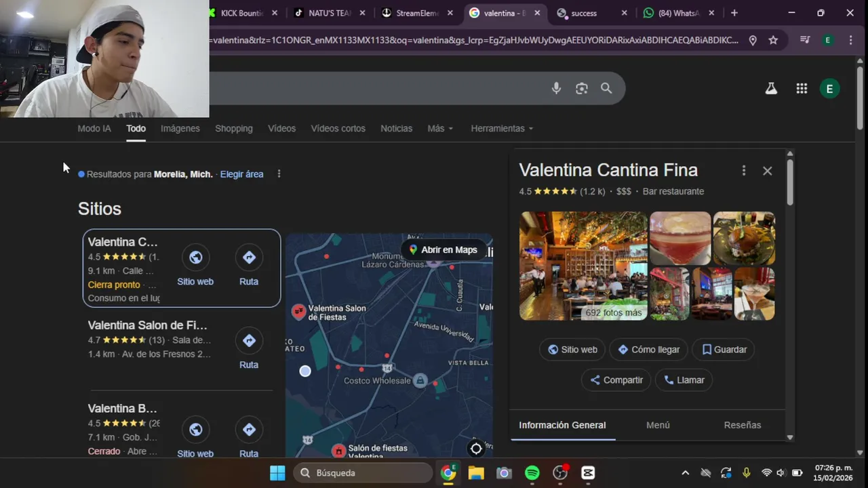Open Search Labs flask icon
868x488 pixels.
771,88
